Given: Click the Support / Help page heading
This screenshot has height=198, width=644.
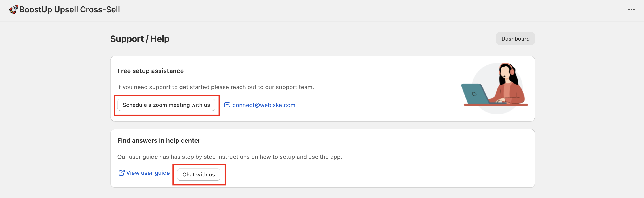Looking at the screenshot, I should (140, 39).
